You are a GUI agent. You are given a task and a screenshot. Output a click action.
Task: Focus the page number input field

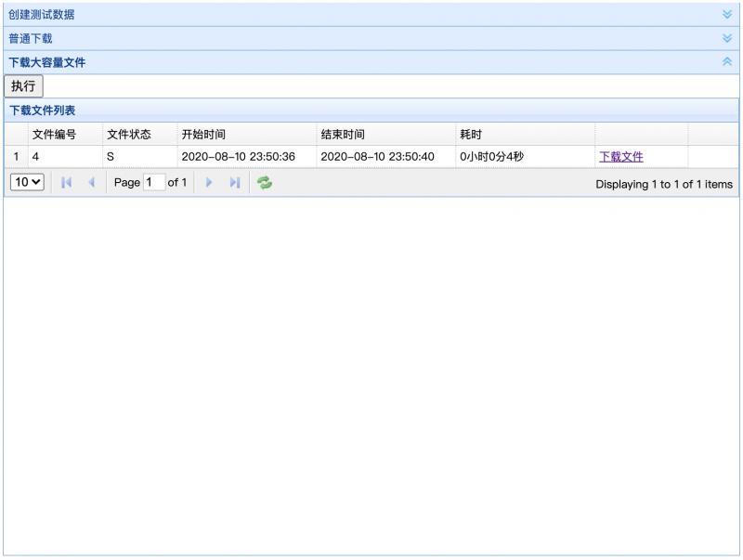click(x=154, y=182)
